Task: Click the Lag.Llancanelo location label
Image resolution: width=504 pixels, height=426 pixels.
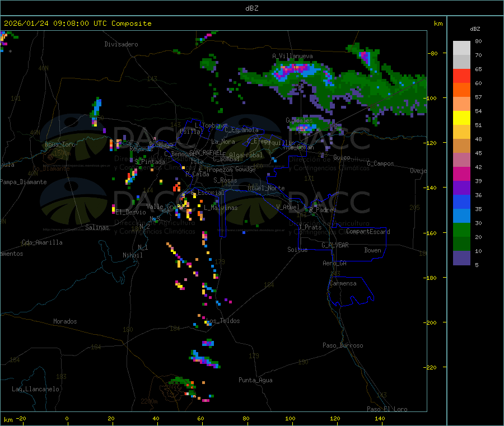Action: (36, 389)
